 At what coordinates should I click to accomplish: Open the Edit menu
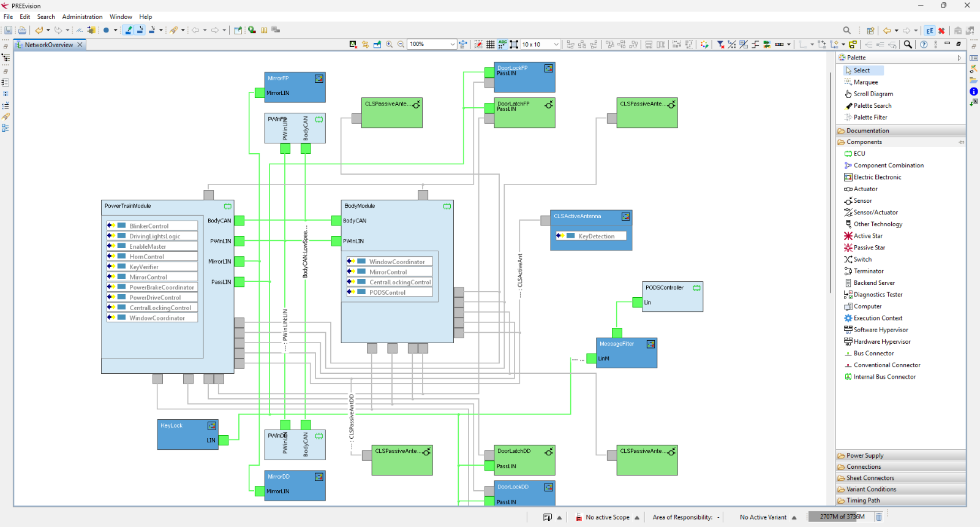tap(24, 17)
